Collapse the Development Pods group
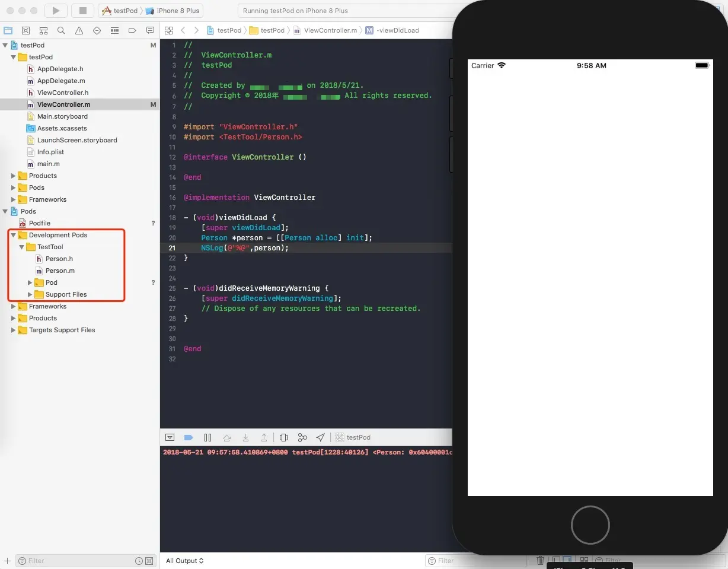Screen dimensions: 728x569 pos(14,235)
